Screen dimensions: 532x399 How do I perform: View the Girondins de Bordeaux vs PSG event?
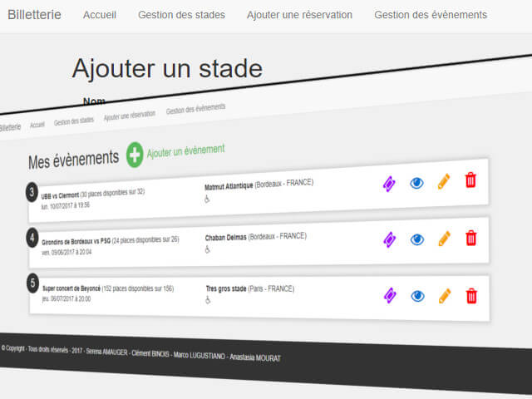click(x=417, y=239)
